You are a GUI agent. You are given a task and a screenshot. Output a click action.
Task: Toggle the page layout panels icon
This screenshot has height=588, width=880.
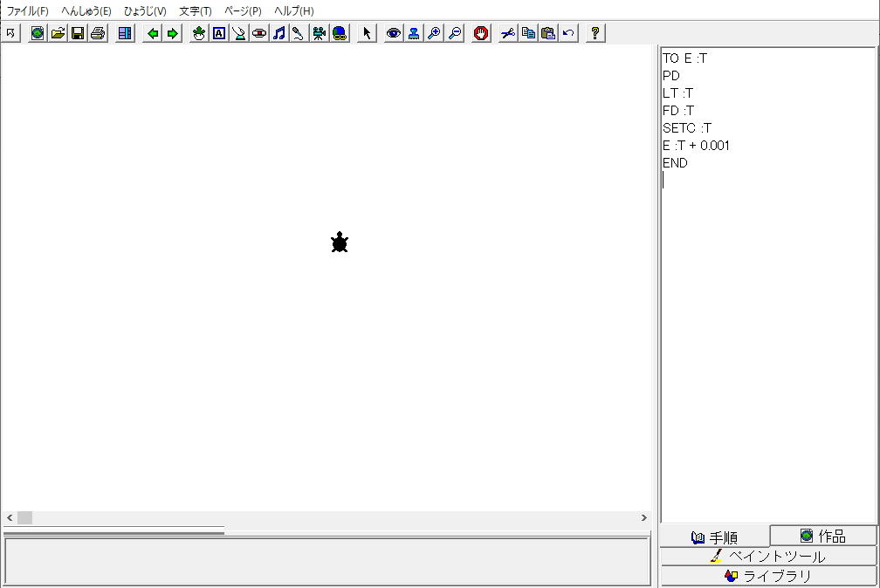pyautogui.click(x=125, y=33)
